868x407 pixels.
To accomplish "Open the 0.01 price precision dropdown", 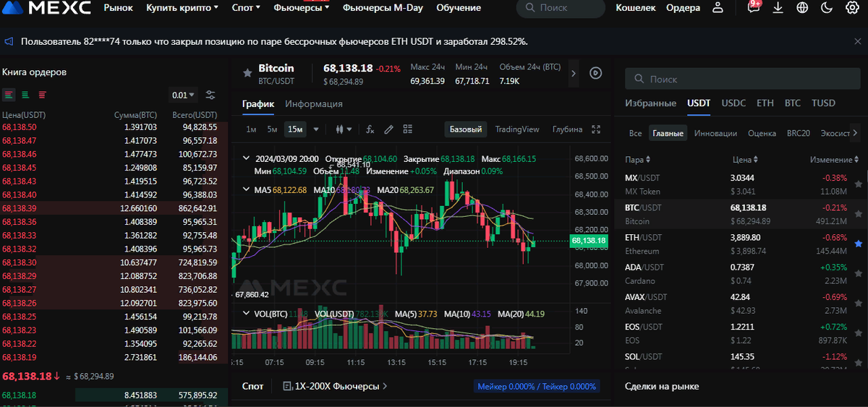I will coord(184,95).
